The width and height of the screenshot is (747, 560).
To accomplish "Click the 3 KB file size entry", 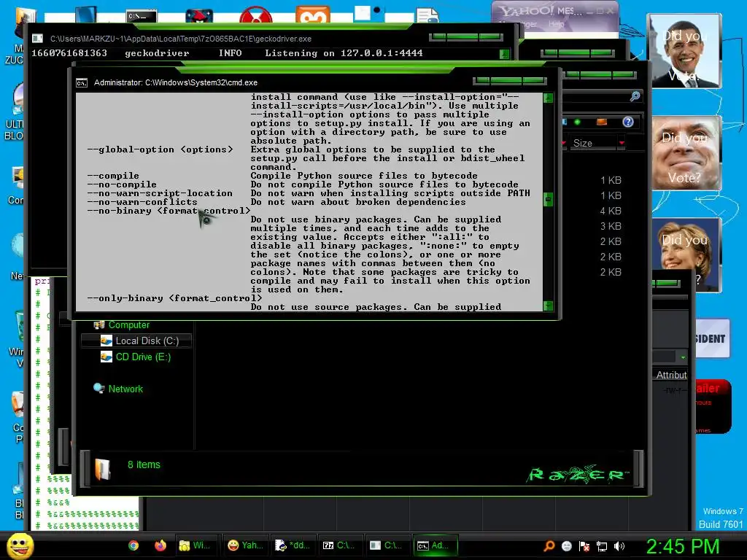I will coord(611,226).
